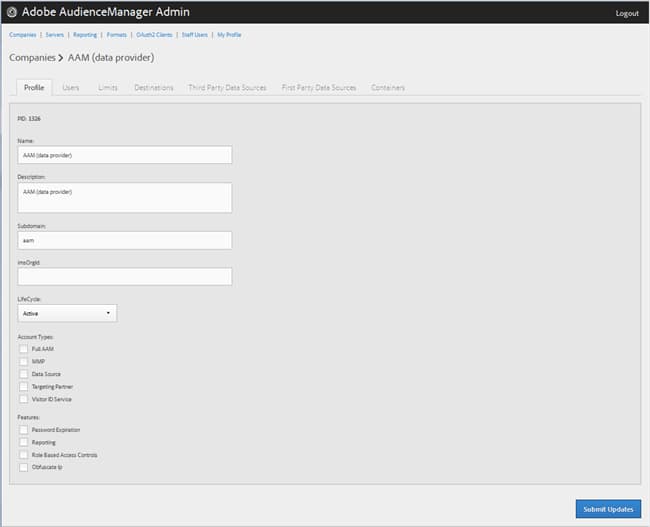Image resolution: width=650 pixels, height=527 pixels.
Task: Open the Servers navigation link
Action: pyautogui.click(x=54, y=35)
